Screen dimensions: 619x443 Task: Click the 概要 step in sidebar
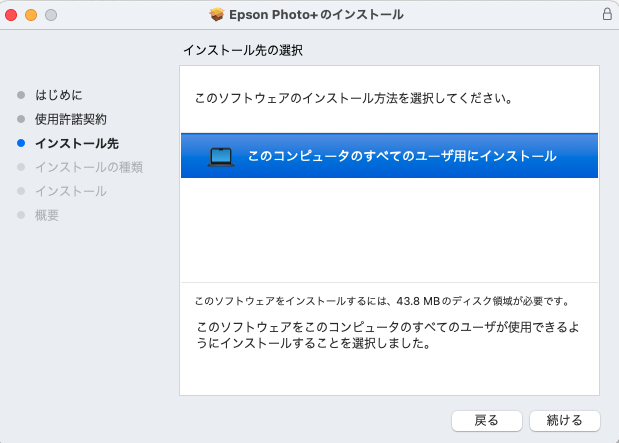click(47, 216)
